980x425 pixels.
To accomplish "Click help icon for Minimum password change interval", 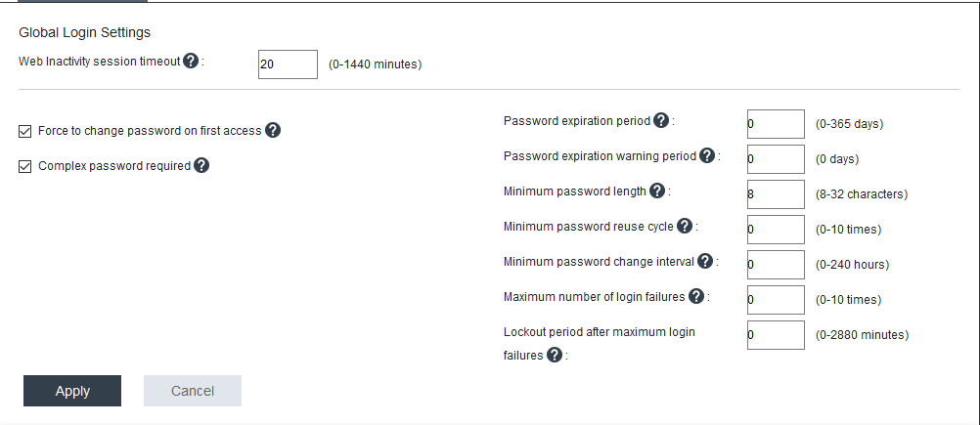I will 705,261.
